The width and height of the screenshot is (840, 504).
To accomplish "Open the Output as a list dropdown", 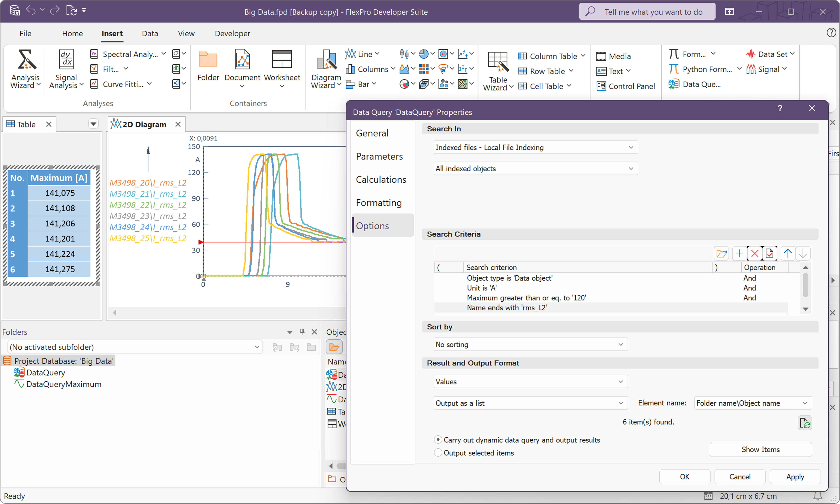I will (530, 403).
